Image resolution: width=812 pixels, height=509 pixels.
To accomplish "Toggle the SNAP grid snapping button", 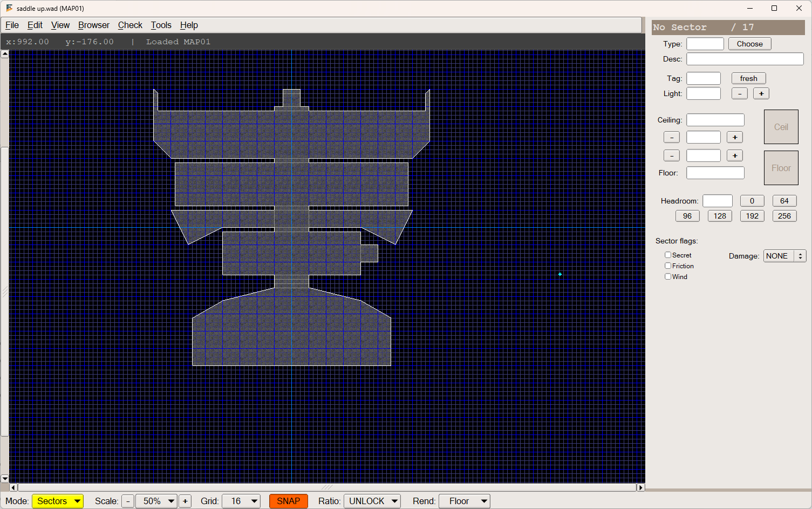I will pos(289,501).
